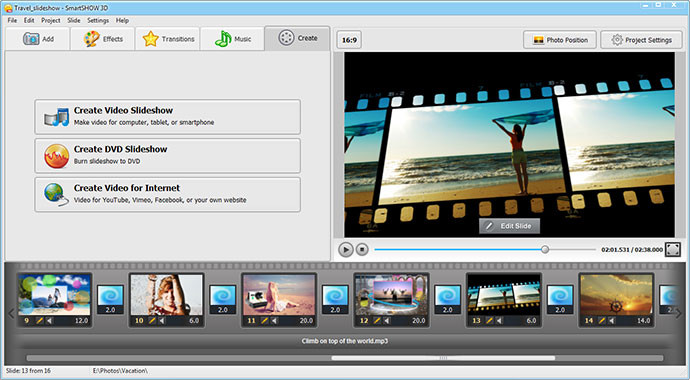The width and height of the screenshot is (690, 380).
Task: Open fullscreen preview with the corner icon
Action: tap(672, 249)
